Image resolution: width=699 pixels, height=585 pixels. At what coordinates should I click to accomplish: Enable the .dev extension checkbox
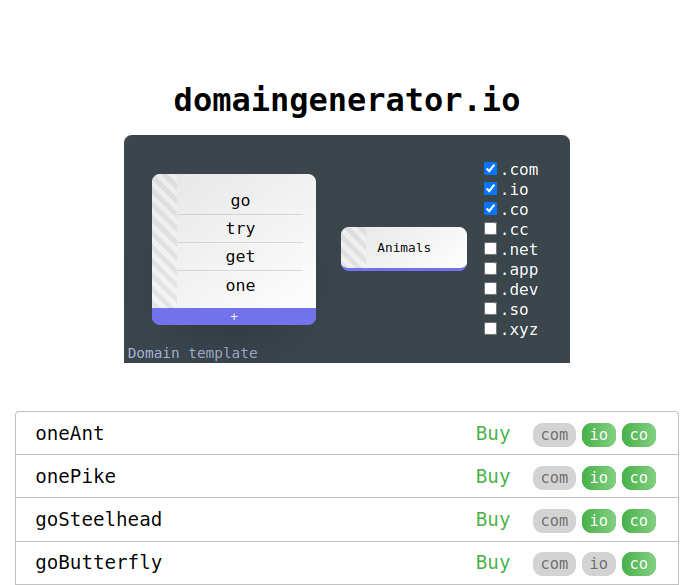click(490, 288)
